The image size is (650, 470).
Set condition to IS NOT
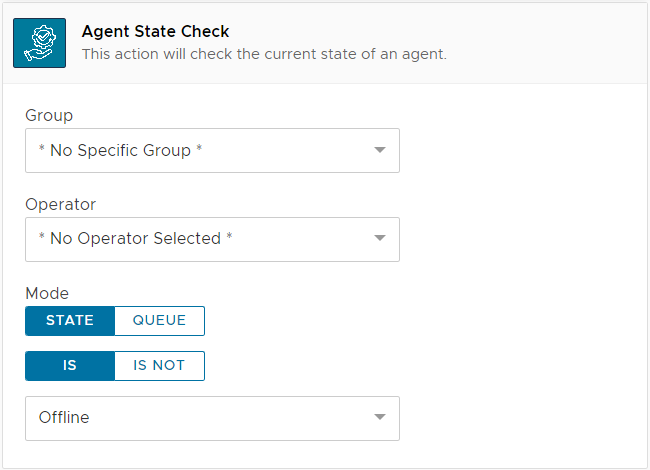[x=159, y=366]
